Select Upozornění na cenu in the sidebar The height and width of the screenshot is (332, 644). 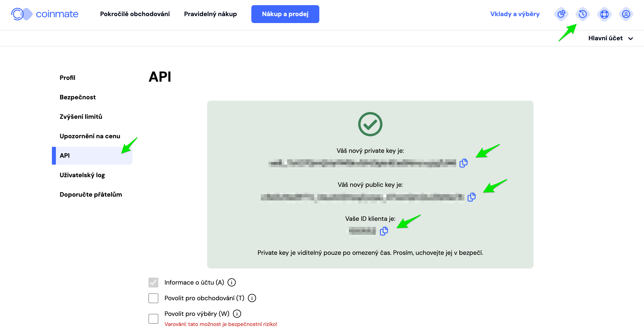[x=90, y=136]
